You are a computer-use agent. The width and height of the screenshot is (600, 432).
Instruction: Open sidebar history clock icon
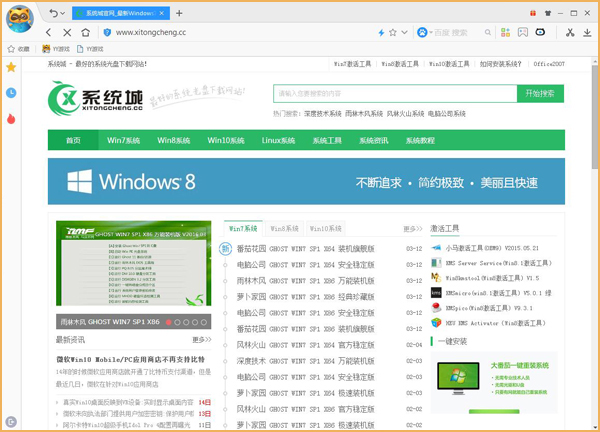11,93
